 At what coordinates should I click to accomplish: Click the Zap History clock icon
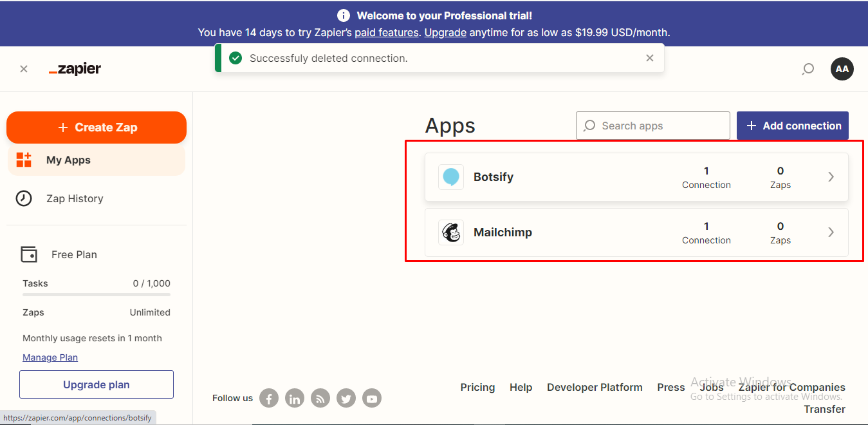tap(24, 198)
